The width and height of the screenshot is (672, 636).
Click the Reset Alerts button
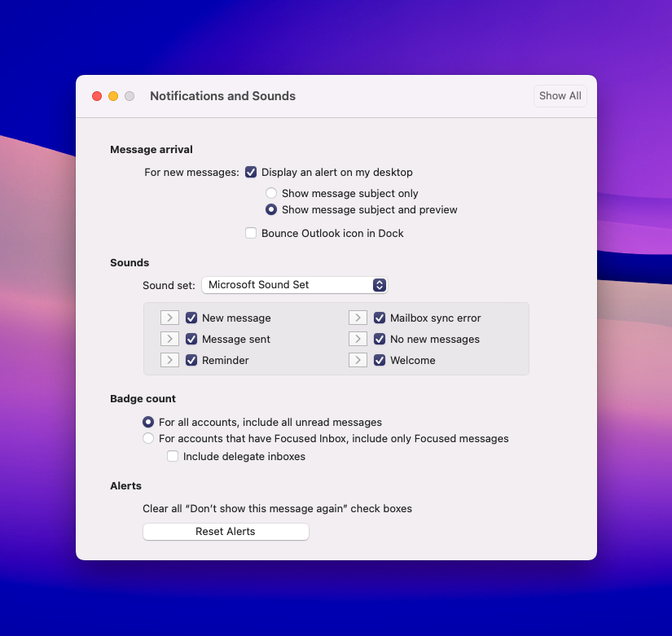pyautogui.click(x=226, y=532)
